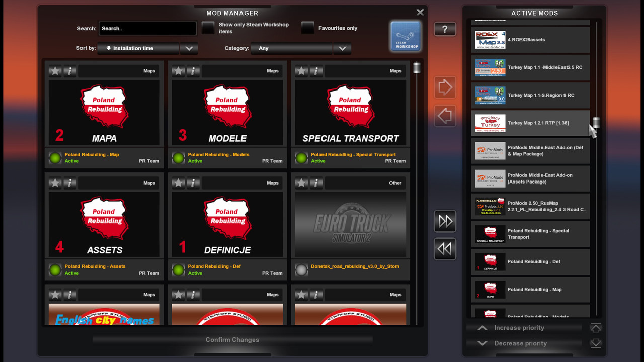Click Poland Rebuilding DEFINICJE thumbnail
Screen dimensions: 644x362
[x=227, y=225]
